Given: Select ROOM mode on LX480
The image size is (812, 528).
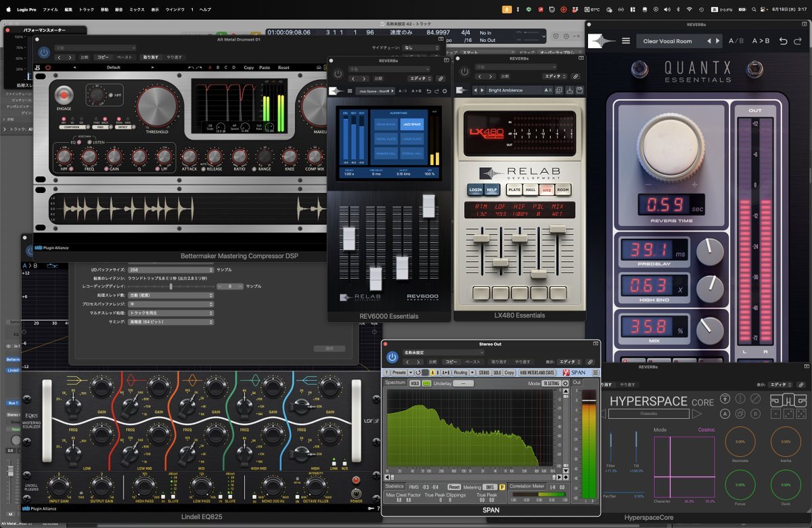Looking at the screenshot, I should 563,190.
